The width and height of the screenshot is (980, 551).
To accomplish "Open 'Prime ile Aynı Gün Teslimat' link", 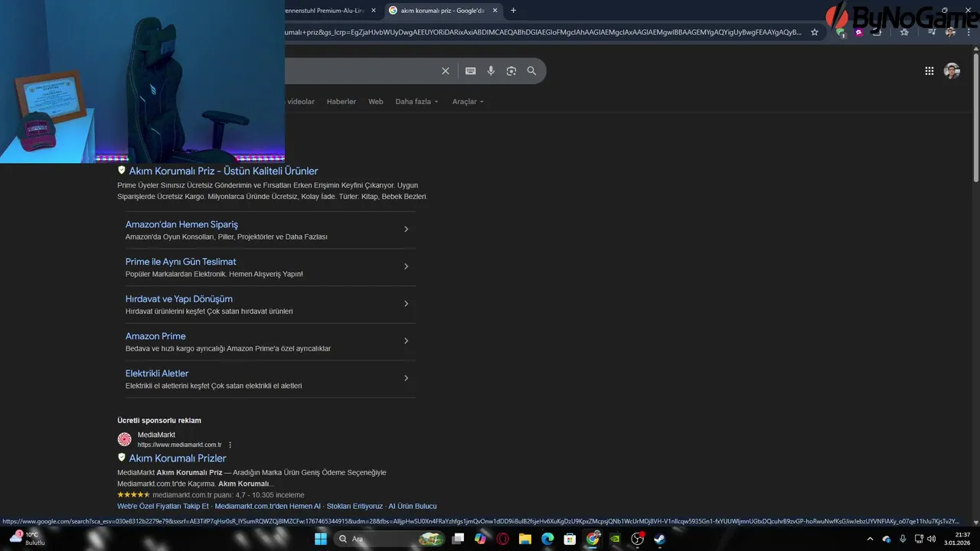I will 181,262.
